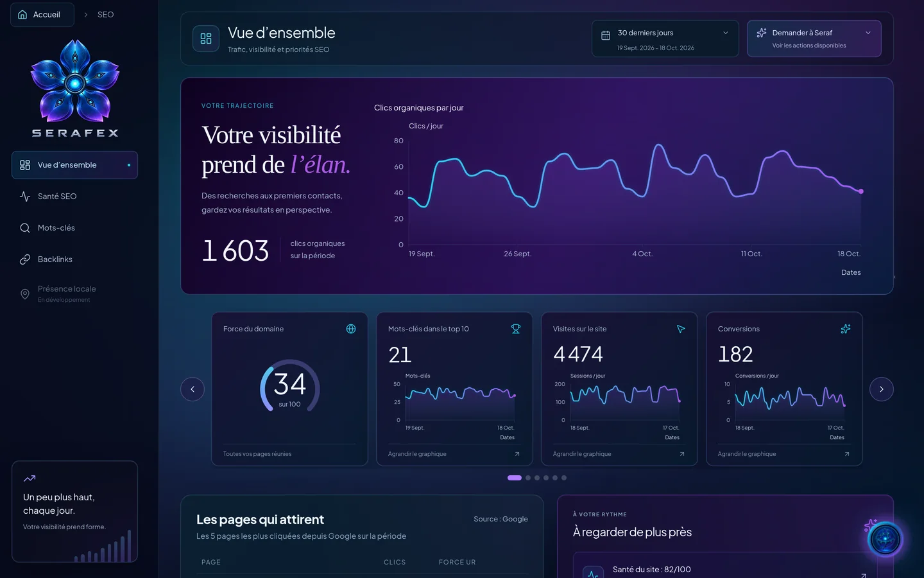Select the last carousel pagination dot

pos(564,478)
